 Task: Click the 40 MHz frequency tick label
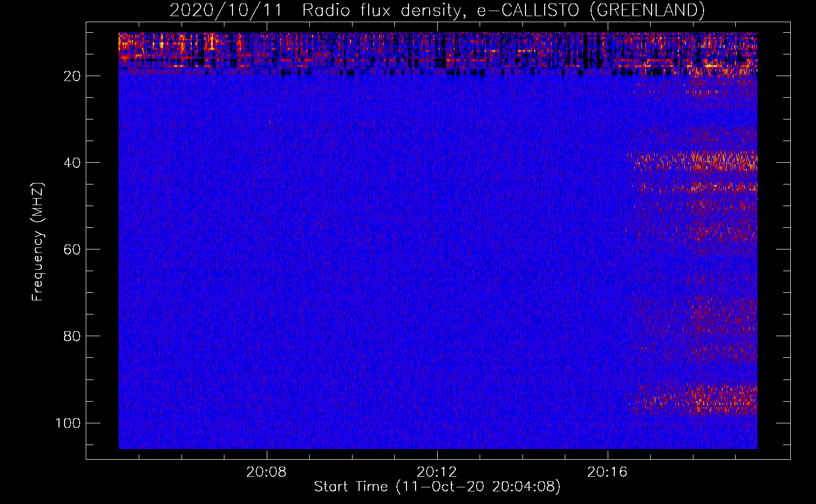point(72,163)
